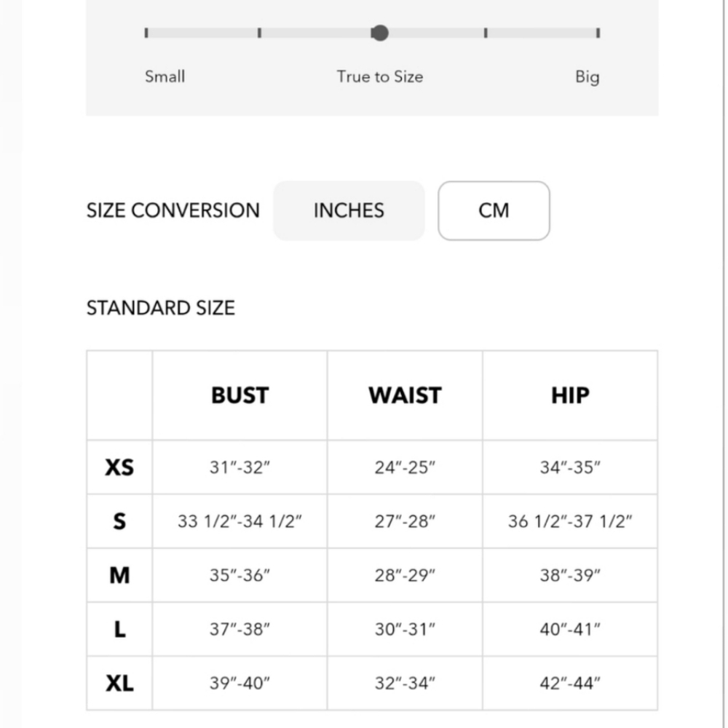Click the Big end tick of the fit slider
The width and height of the screenshot is (728, 728).
point(598,33)
